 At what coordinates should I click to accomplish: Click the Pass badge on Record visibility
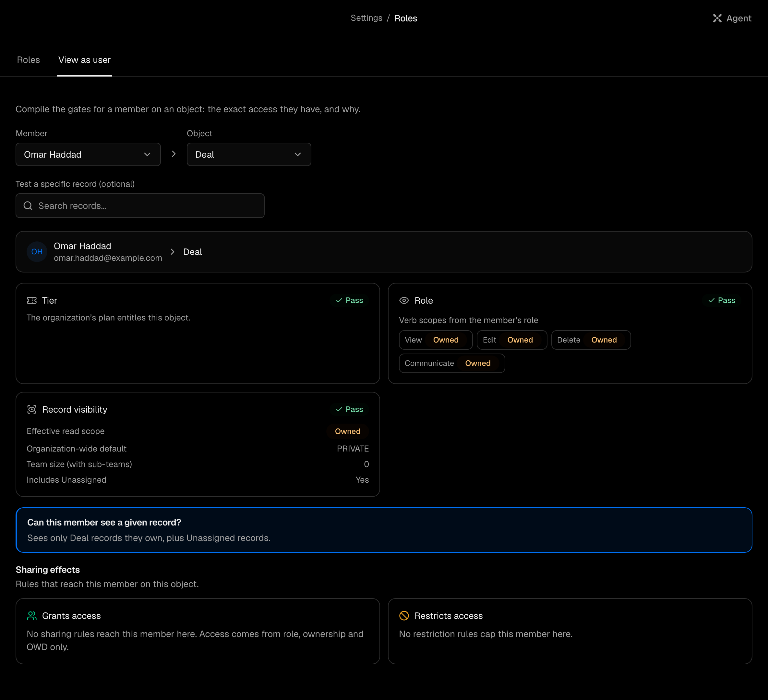pos(349,409)
